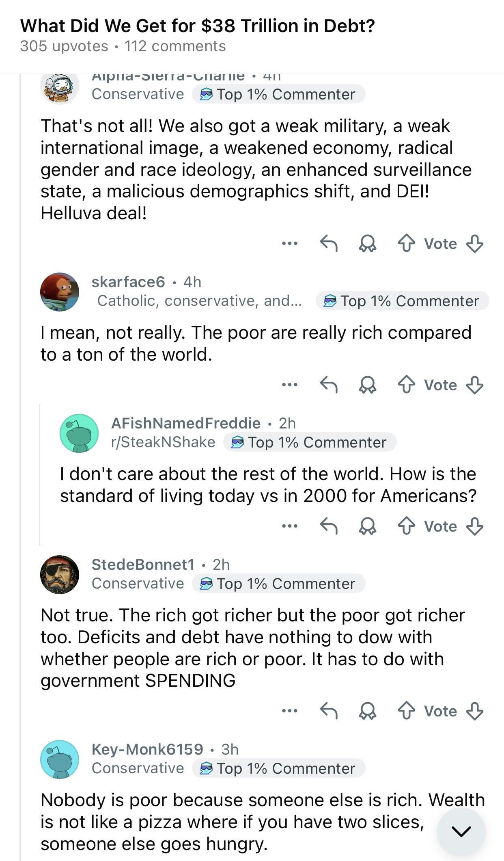504x861 pixels.
Task: Open StedeBonnet1's username link
Action: point(143,564)
